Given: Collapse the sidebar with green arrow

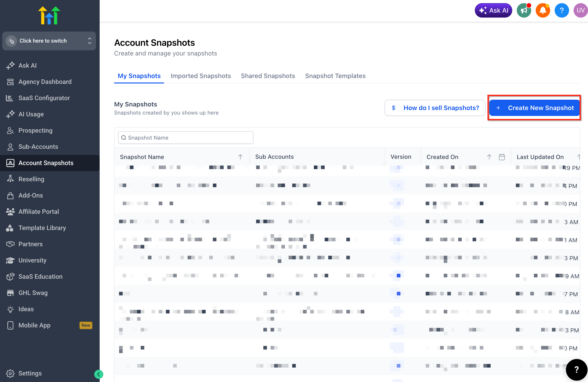Looking at the screenshot, I should coord(99,374).
